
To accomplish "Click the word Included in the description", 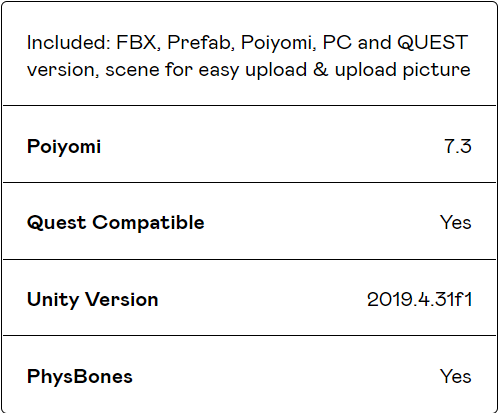I will click(69, 42).
